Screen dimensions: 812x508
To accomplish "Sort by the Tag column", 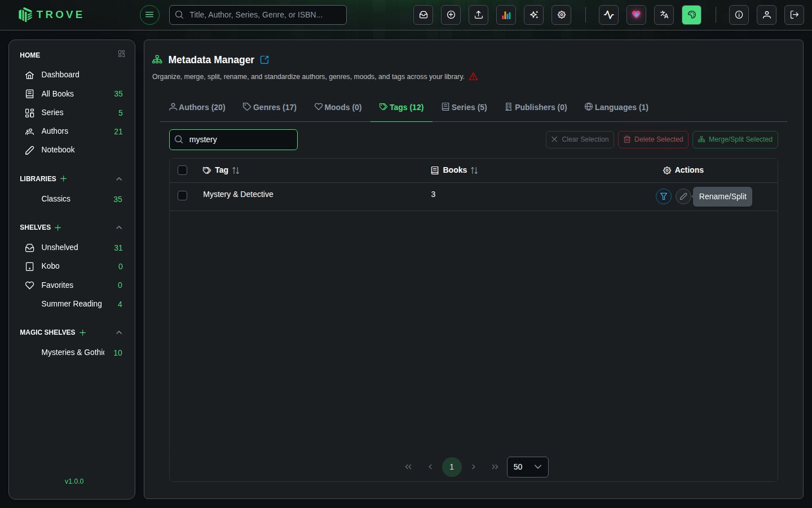I will (x=236, y=170).
